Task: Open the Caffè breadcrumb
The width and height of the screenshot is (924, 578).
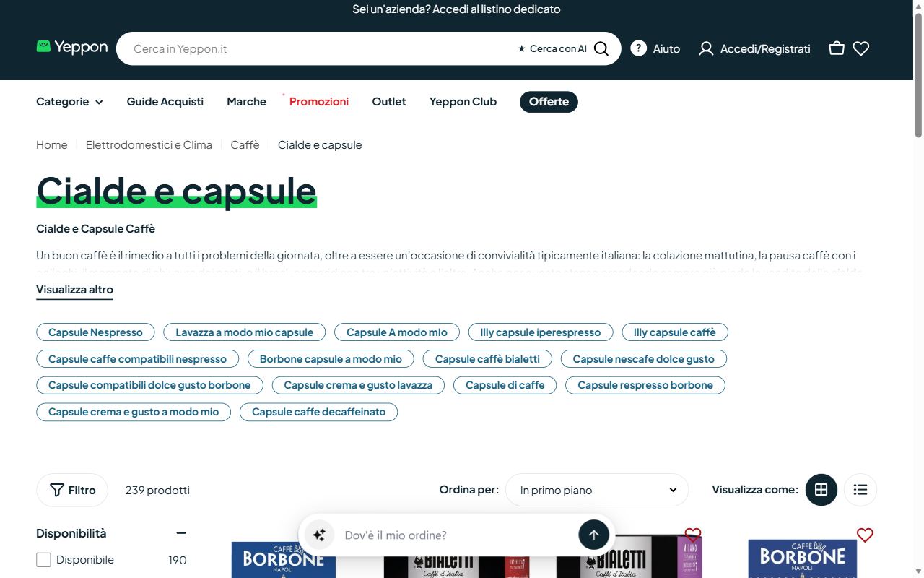Action: pos(245,144)
